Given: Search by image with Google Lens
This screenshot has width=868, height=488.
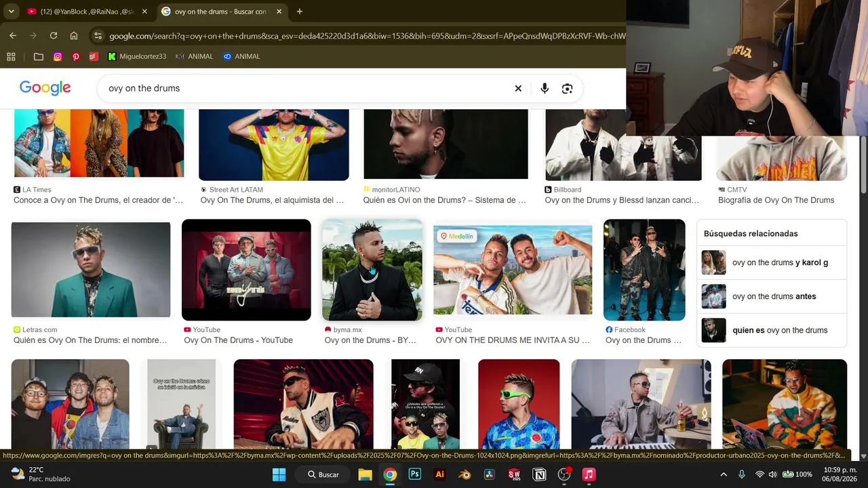Looking at the screenshot, I should coord(568,88).
